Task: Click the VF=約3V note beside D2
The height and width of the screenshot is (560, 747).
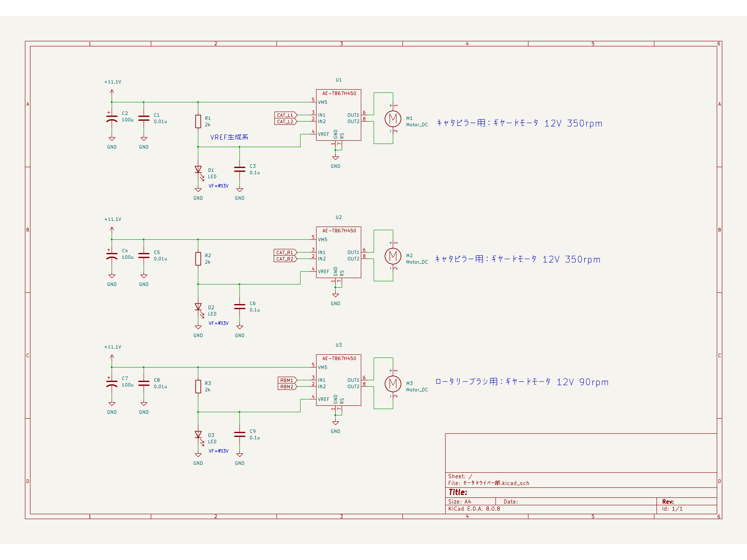Action: click(x=219, y=323)
